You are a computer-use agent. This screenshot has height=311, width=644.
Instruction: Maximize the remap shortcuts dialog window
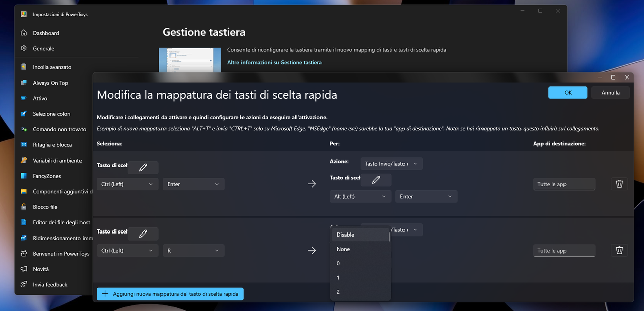pos(613,77)
